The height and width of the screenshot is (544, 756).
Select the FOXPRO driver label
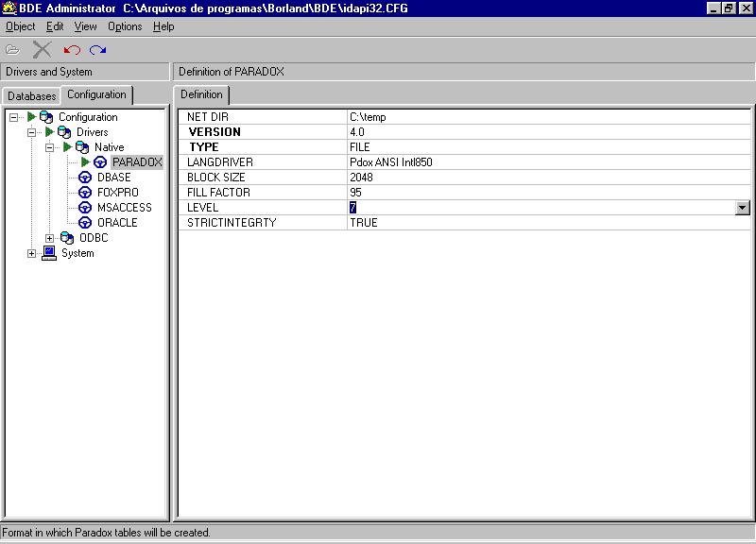click(117, 193)
